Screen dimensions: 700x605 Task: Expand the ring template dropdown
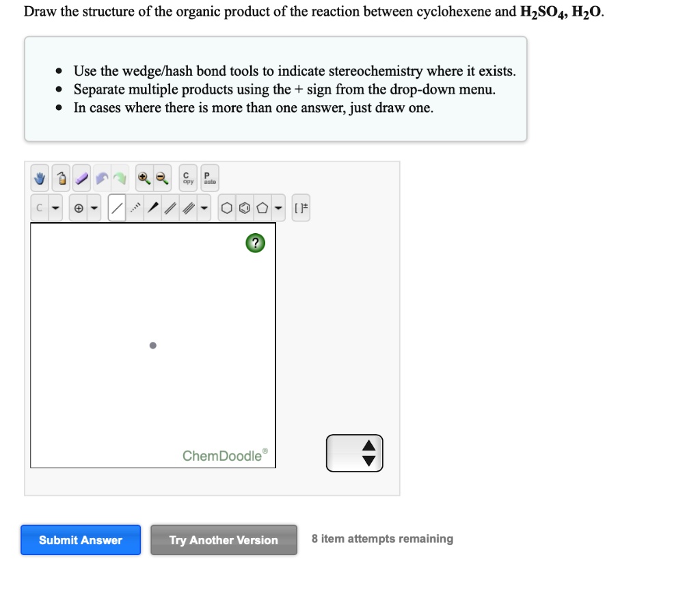[x=278, y=207]
